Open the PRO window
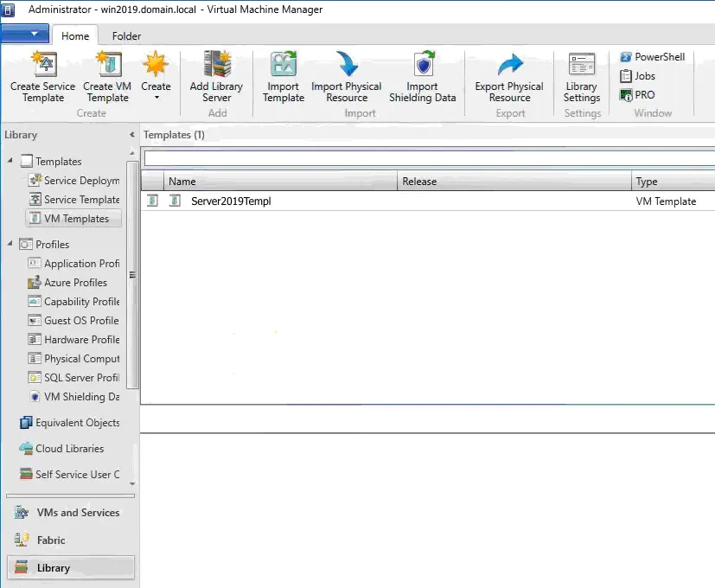This screenshot has width=715, height=588. (x=637, y=95)
